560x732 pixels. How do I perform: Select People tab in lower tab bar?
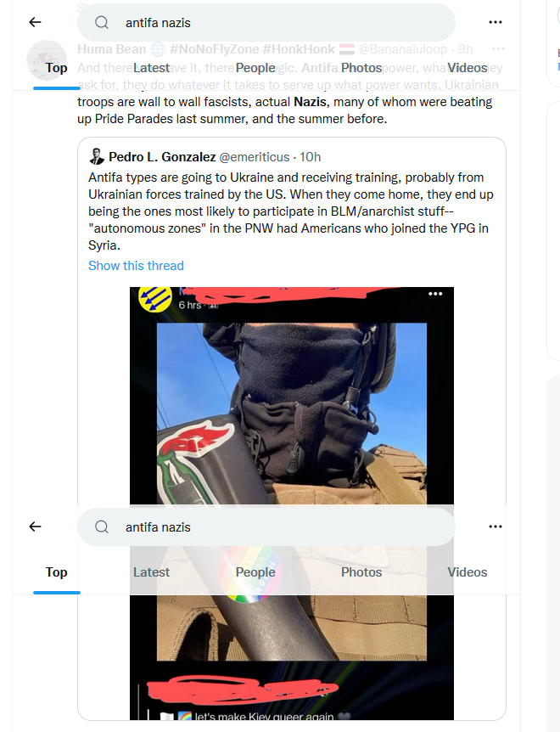[255, 572]
